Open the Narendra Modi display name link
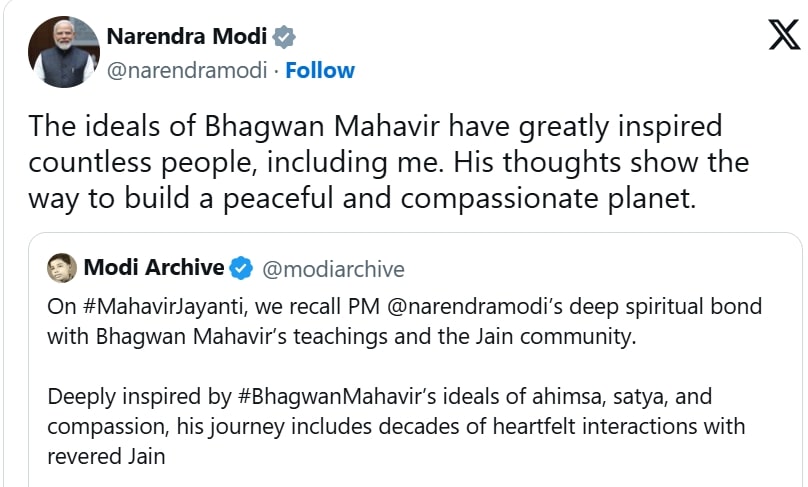 pyautogui.click(x=187, y=38)
